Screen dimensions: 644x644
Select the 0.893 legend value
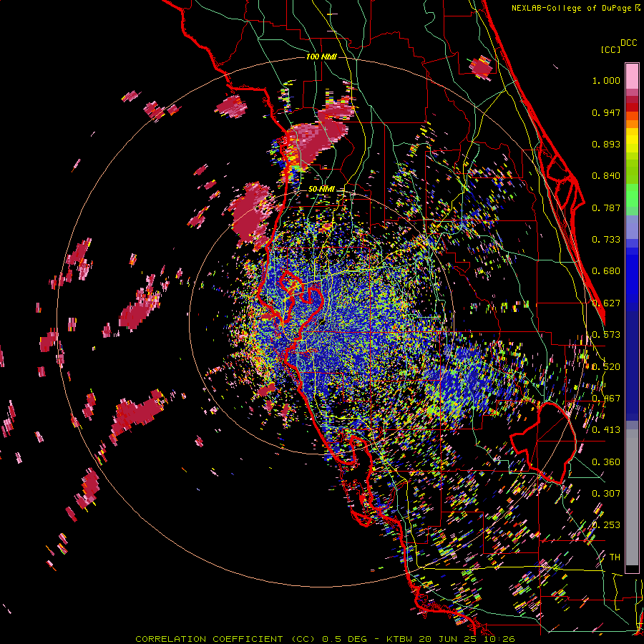[x=606, y=144]
